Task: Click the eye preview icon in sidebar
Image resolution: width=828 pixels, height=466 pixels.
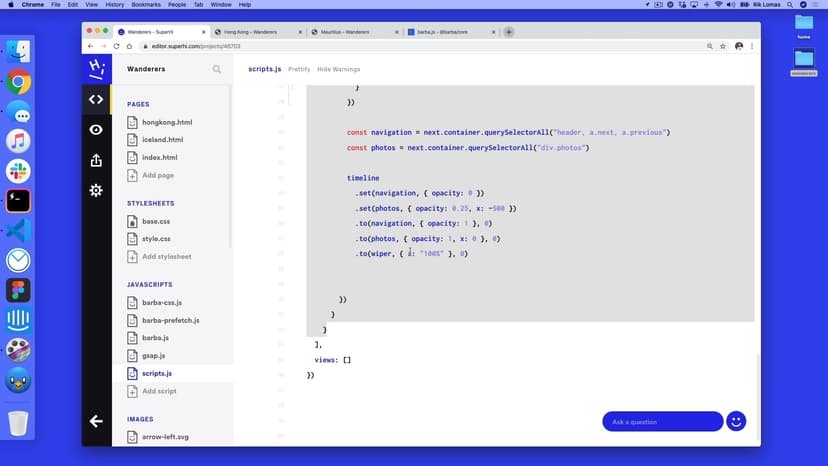Action: click(x=96, y=130)
